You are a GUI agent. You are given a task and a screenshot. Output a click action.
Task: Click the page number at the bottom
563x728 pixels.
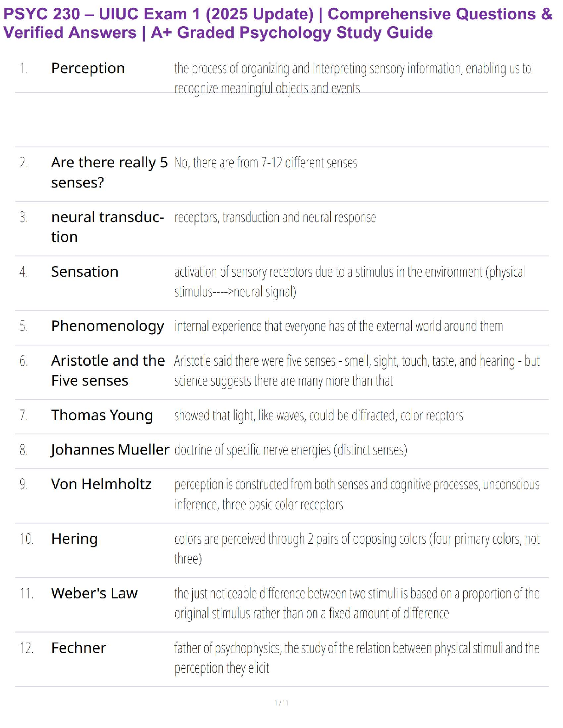click(281, 703)
